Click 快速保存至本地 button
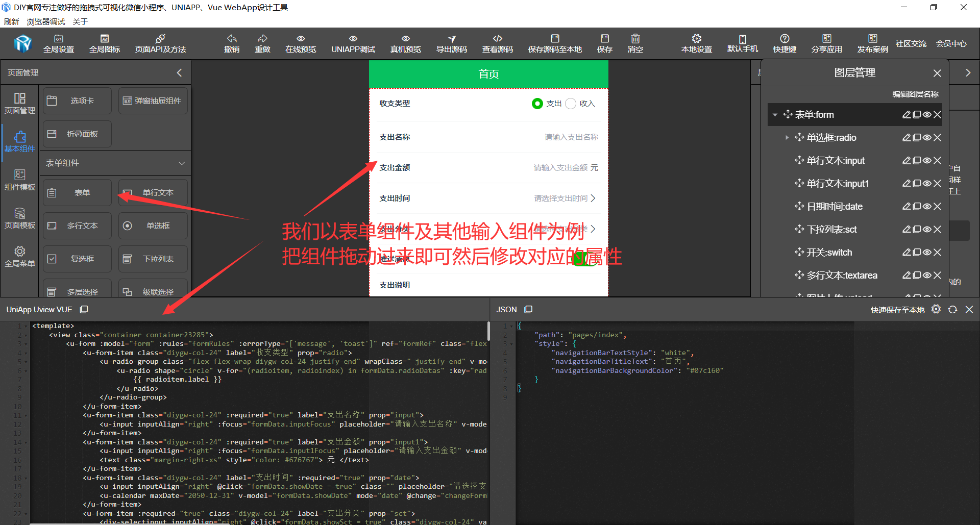Image resolution: width=980 pixels, height=525 pixels. click(x=897, y=310)
